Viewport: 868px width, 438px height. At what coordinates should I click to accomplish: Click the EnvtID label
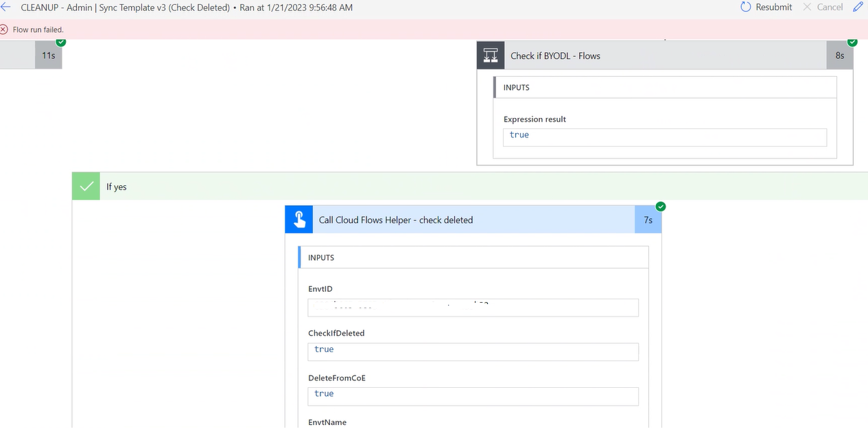point(320,289)
